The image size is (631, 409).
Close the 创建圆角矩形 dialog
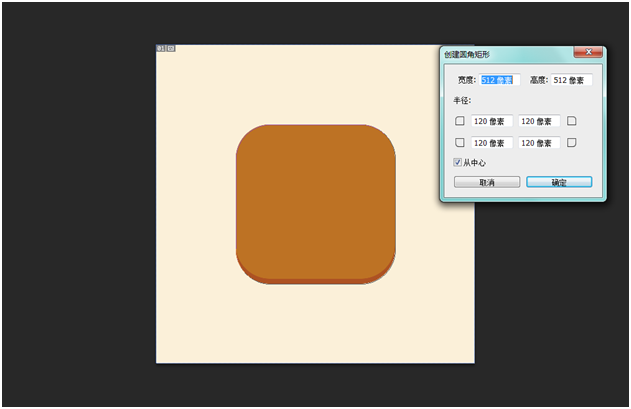coord(588,52)
